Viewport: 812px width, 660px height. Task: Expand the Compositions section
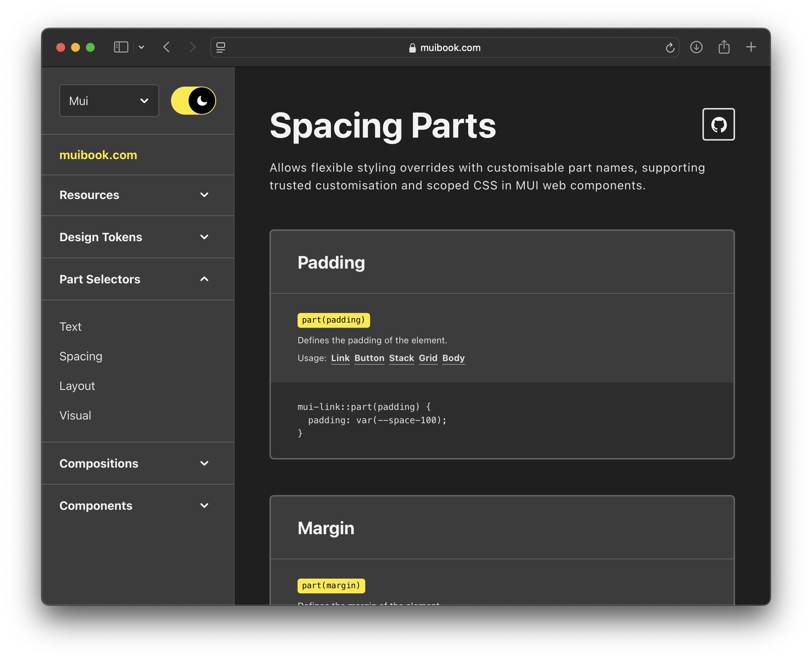[138, 463]
